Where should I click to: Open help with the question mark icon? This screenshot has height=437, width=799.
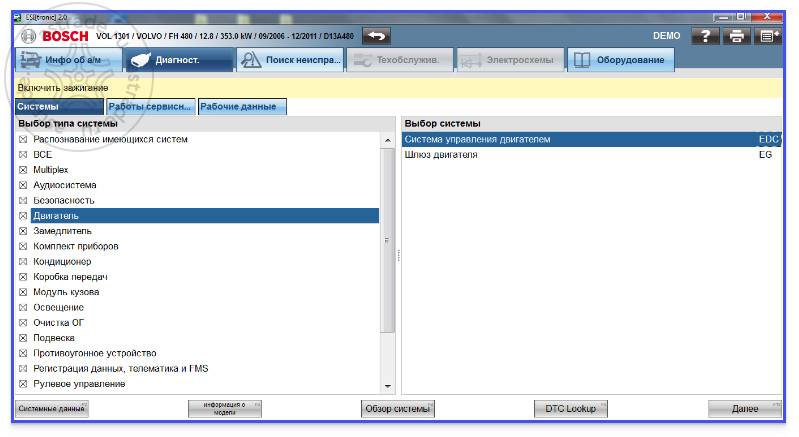[x=705, y=36]
